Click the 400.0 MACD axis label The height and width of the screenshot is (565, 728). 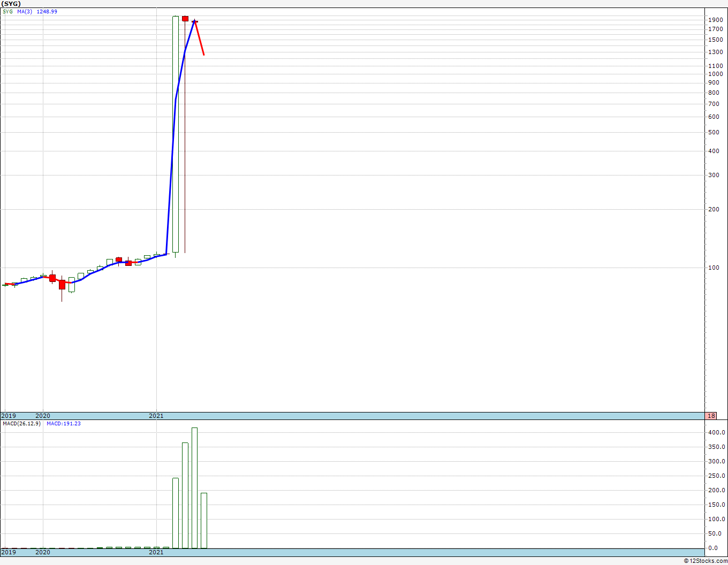(717, 432)
